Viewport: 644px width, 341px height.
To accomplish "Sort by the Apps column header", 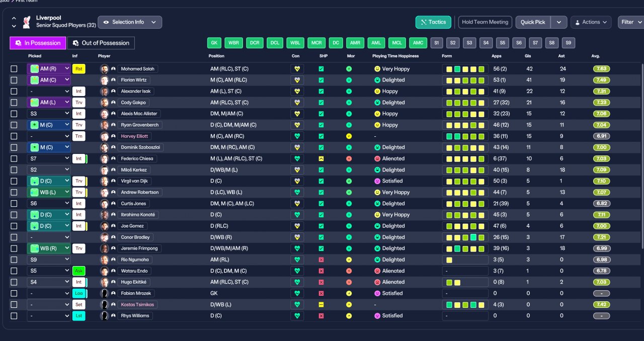I will tap(497, 56).
